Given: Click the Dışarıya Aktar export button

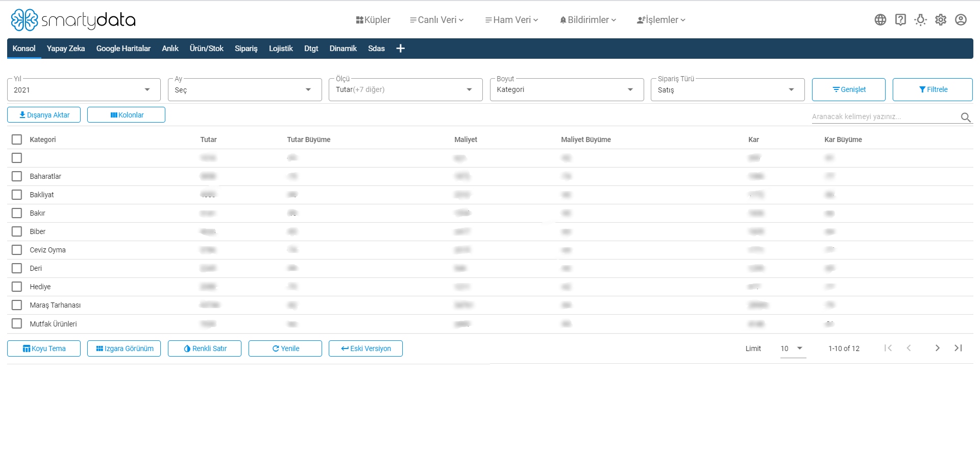Looking at the screenshot, I should [44, 115].
